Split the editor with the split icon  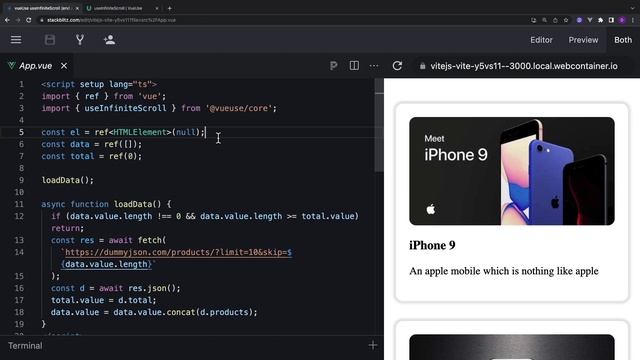pyautogui.click(x=354, y=66)
